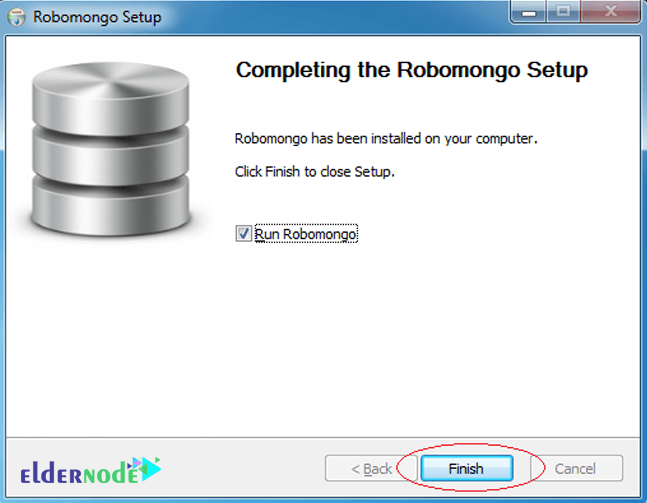Image resolution: width=647 pixels, height=503 pixels.
Task: Click the grayed-out Back button
Action: [x=371, y=468]
